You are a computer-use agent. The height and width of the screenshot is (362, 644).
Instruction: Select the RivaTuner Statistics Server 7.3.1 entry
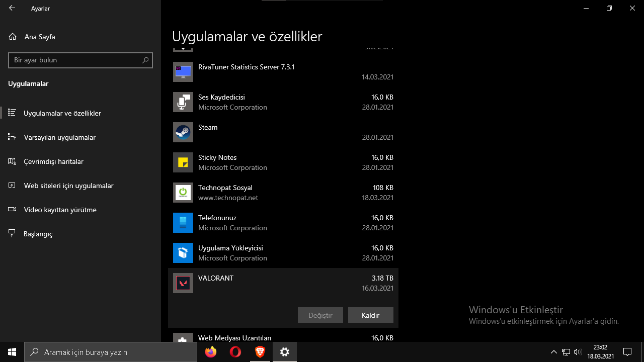[x=283, y=72]
